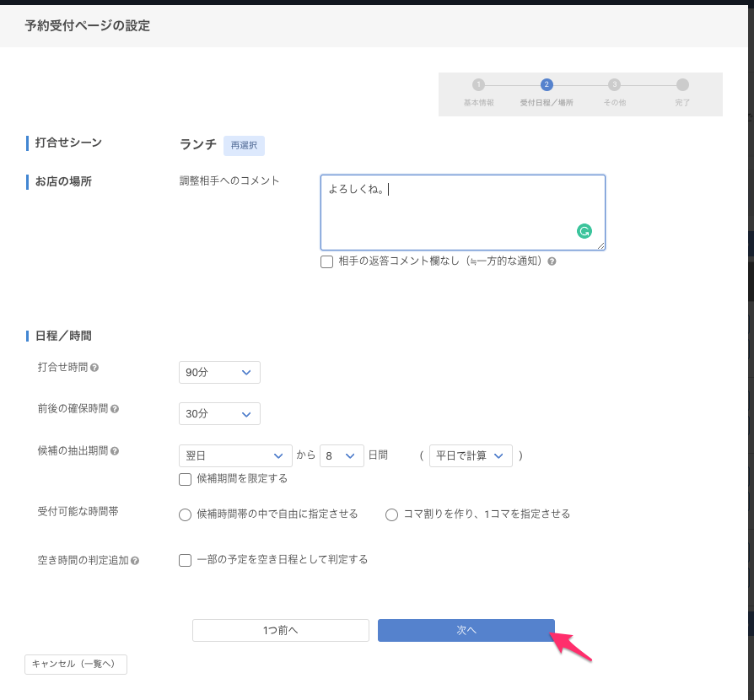This screenshot has height=700, width=754.
Task: Click the 受付可能な時間帯 label
Action: pos(78,512)
